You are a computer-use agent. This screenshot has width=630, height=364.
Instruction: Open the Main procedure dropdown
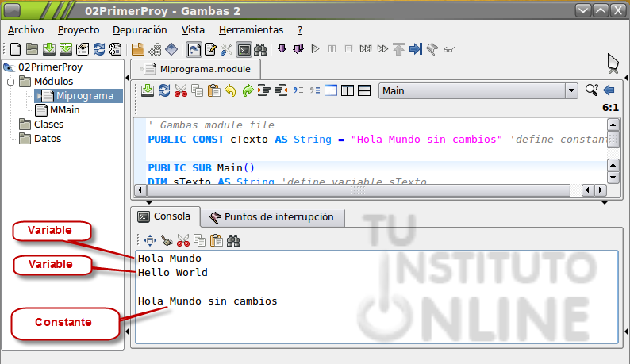[x=571, y=90]
